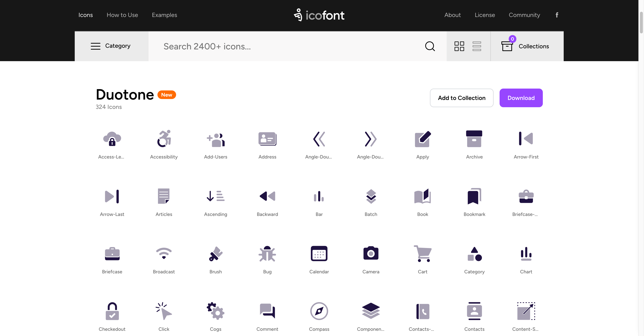Select the Arrow-First icon
Image resolution: width=644 pixels, height=336 pixels.
point(526,139)
